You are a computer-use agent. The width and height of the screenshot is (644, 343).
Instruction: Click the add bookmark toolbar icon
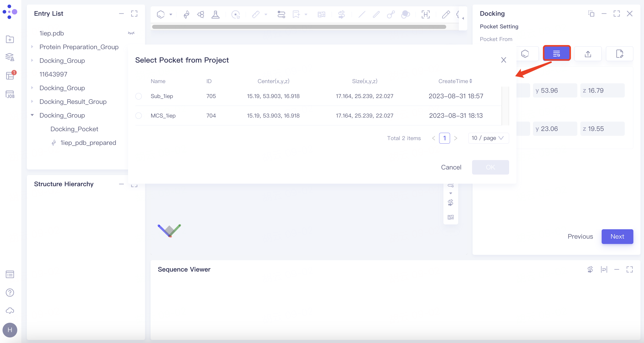pyautogui.click(x=297, y=14)
